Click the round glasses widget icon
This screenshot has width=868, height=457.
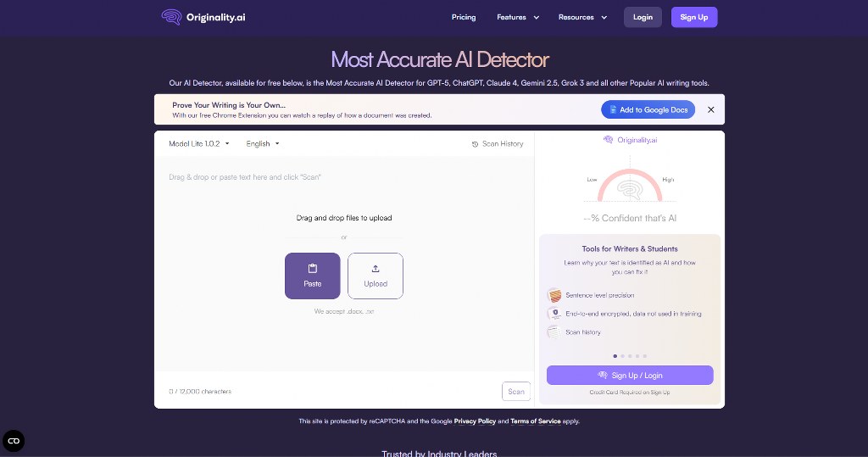point(14,441)
